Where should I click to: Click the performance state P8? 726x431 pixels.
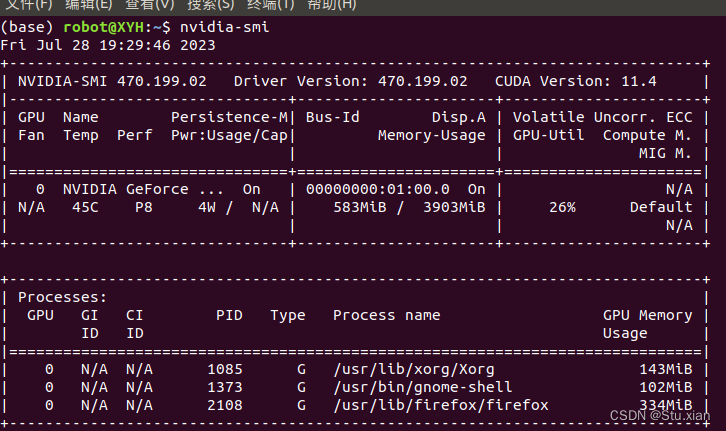[144, 207]
